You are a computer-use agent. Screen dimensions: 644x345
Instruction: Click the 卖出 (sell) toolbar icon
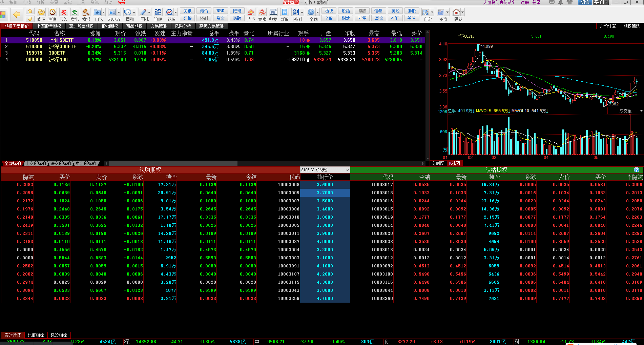75,13
